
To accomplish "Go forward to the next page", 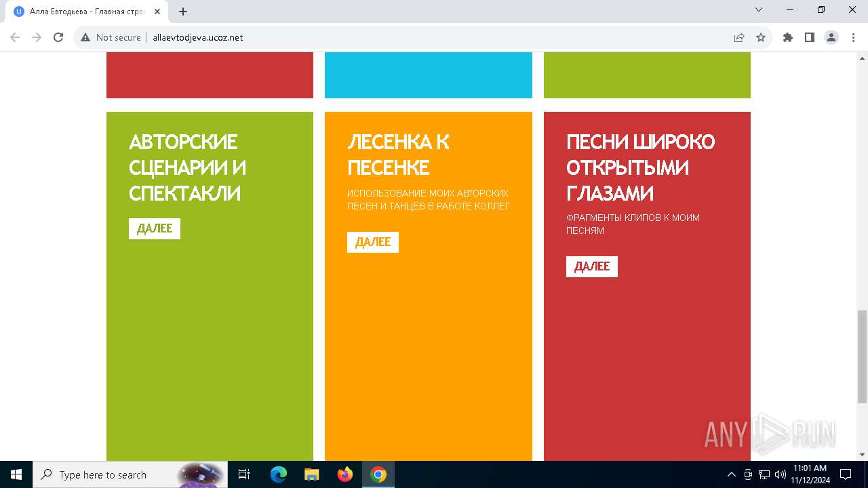I will pyautogui.click(x=37, y=37).
